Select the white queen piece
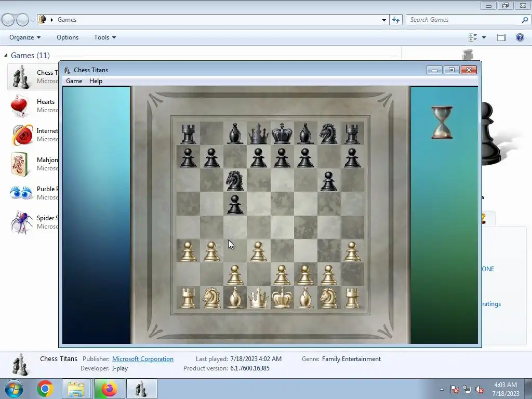 tap(259, 298)
